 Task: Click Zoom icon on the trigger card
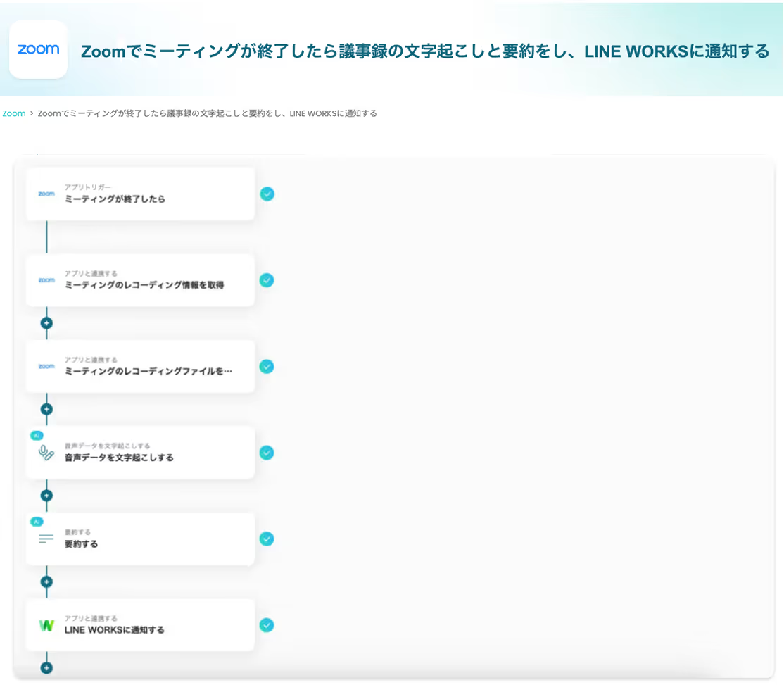(x=46, y=194)
